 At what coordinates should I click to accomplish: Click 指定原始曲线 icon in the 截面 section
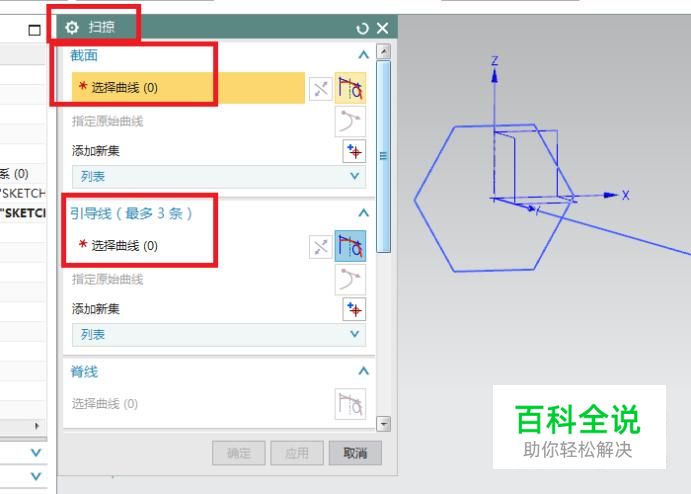pos(350,122)
